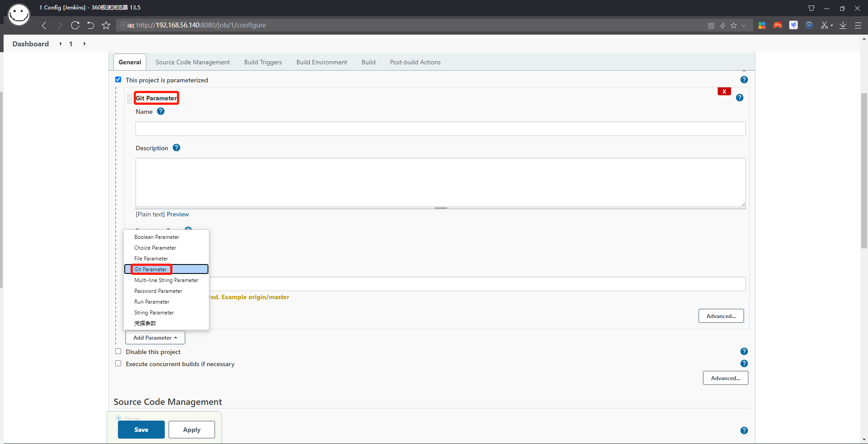Viewport: 868px width, 444px height.
Task: Open help icon in Source Code Management section
Action: point(744,431)
